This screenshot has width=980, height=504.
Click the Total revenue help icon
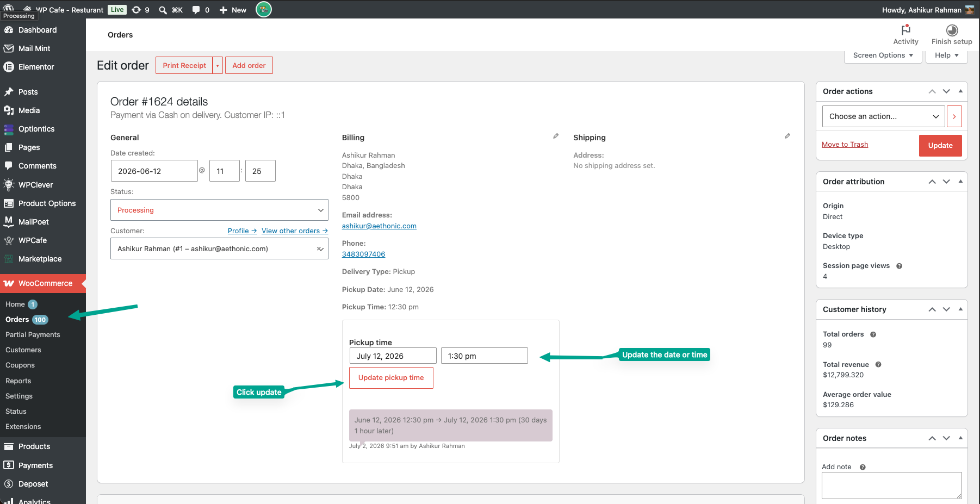[x=878, y=365]
